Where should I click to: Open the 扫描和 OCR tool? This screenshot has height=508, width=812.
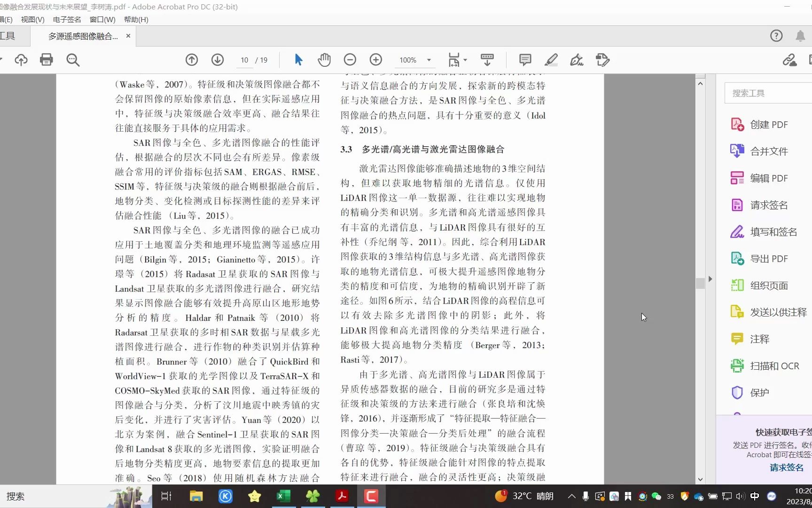tap(771, 365)
